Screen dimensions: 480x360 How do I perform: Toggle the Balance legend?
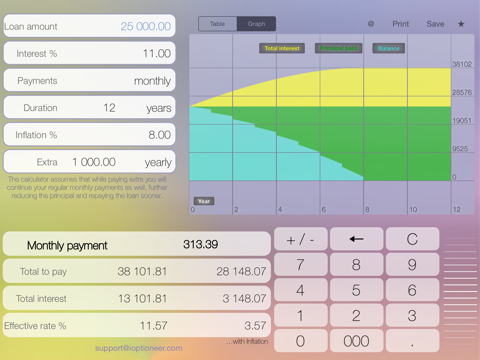[x=388, y=48]
